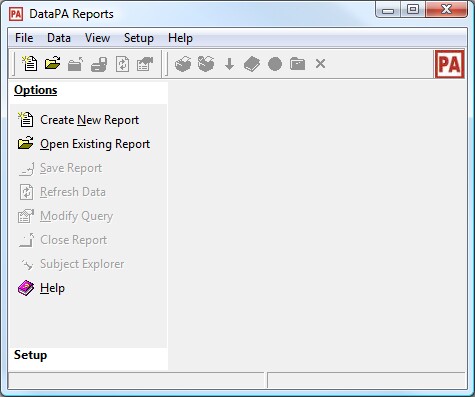Maximize the DataPA Reports window
Image resolution: width=475 pixels, height=397 pixels.
point(413,9)
